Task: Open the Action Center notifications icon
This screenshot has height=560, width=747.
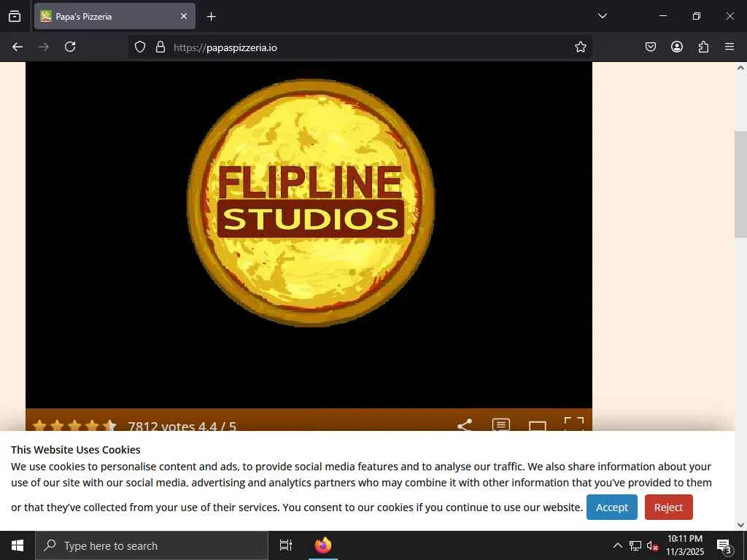Action: (x=724, y=545)
